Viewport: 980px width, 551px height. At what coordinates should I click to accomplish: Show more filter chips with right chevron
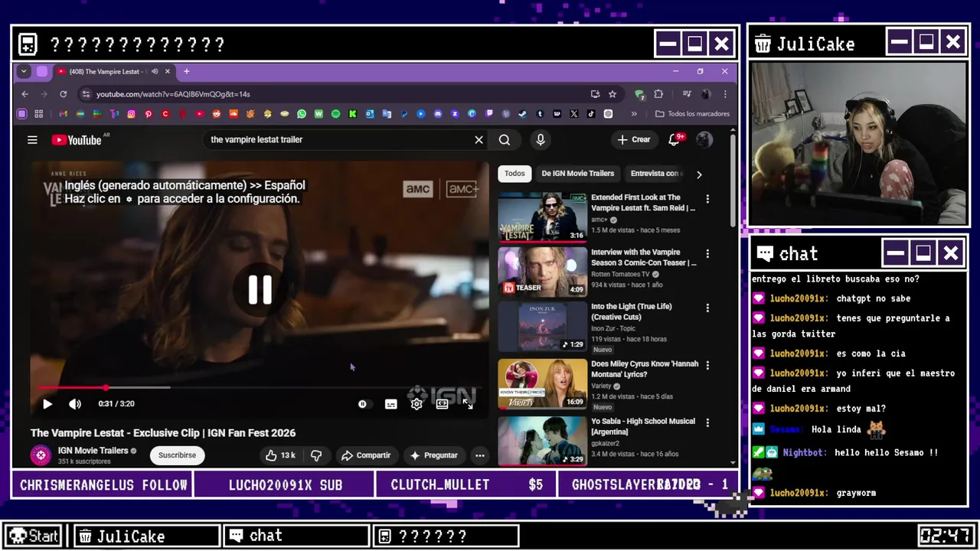pyautogui.click(x=699, y=174)
